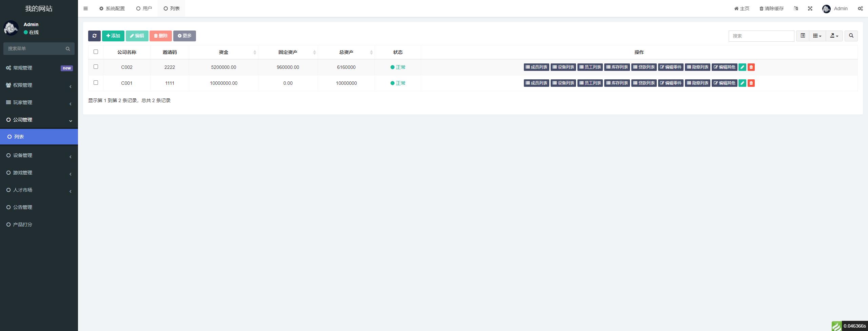868x331 pixels.
Task: Click the refresh table icon button
Action: click(94, 36)
